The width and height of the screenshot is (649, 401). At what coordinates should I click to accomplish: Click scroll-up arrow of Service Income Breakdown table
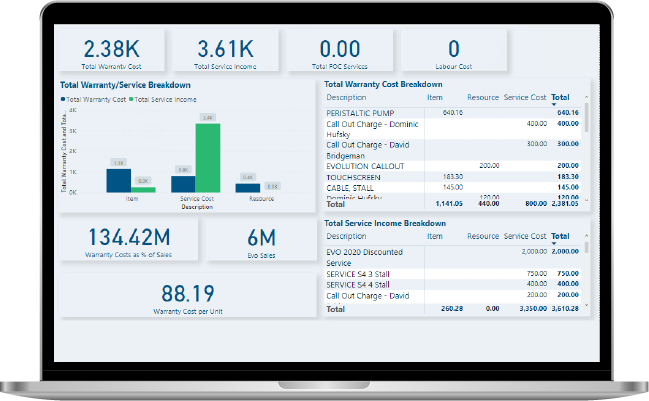(x=586, y=235)
